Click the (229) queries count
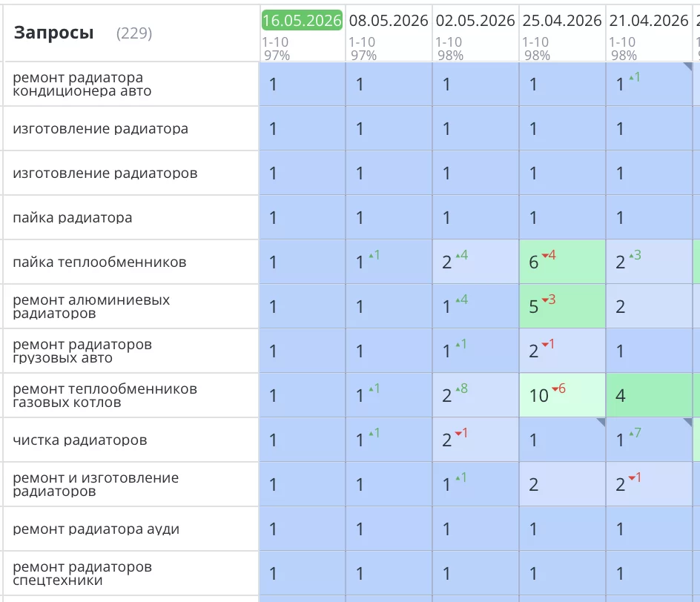Screen dimensions: 700x602 pos(134,33)
